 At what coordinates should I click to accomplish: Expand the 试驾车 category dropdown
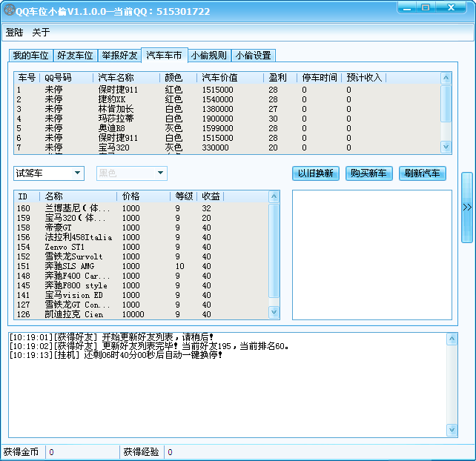click(77, 173)
